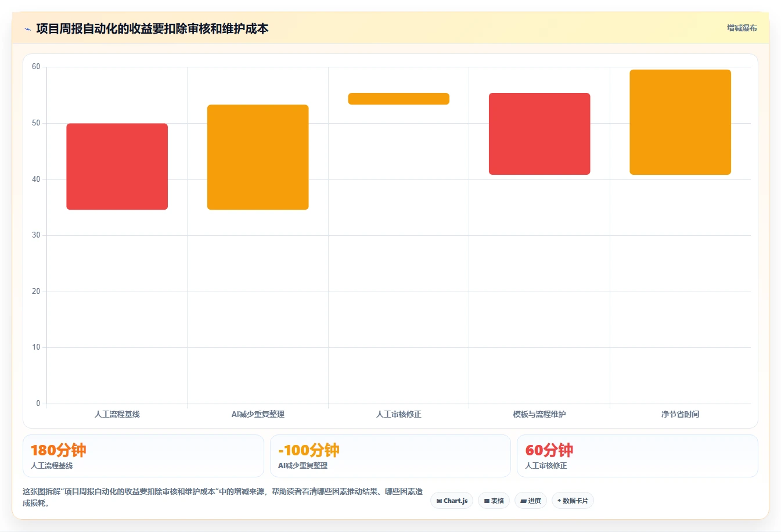Viewport: 781px width, 532px height.
Task: Click the y-axis value 10
Action: click(36, 347)
